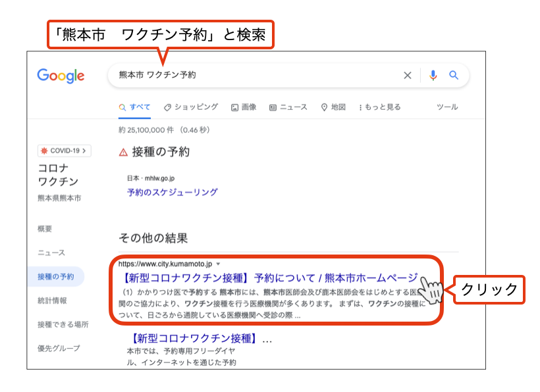Switch to the ショッピング tab
The height and width of the screenshot is (392, 540).
tap(191, 107)
